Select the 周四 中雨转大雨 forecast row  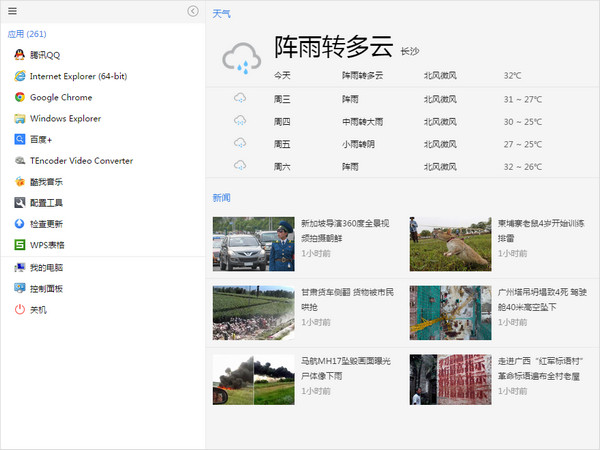pos(400,121)
